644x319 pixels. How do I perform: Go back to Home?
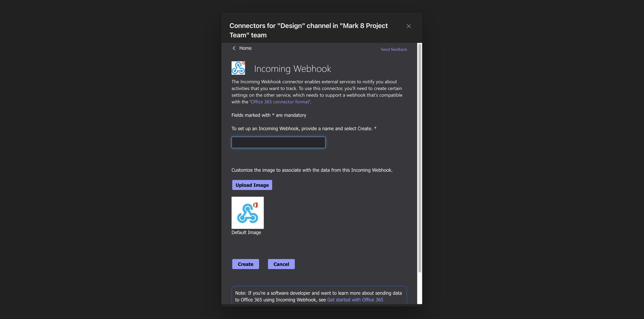tap(245, 48)
